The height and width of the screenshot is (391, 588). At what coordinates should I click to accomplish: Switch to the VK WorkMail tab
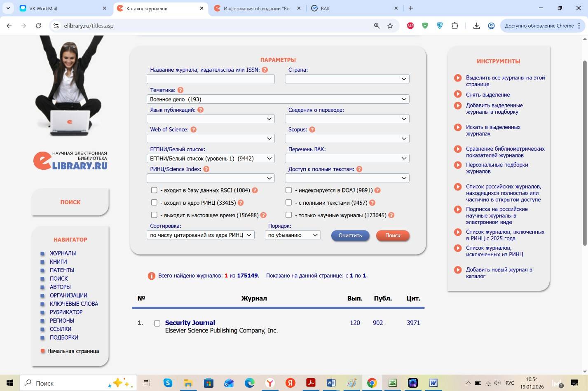pos(62,8)
